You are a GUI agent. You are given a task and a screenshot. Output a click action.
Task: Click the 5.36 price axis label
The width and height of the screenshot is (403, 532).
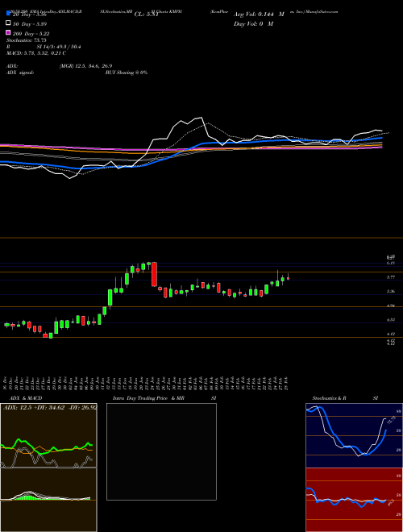[x=390, y=292]
